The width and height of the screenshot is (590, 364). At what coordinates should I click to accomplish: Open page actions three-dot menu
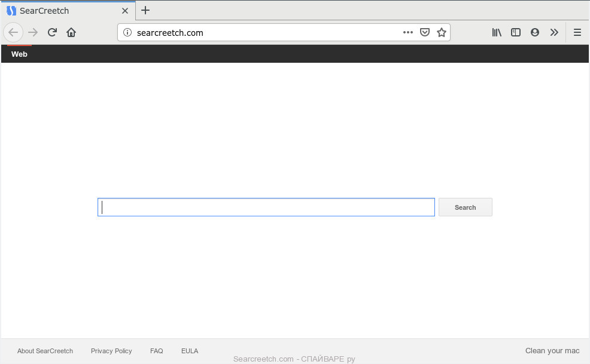click(408, 32)
